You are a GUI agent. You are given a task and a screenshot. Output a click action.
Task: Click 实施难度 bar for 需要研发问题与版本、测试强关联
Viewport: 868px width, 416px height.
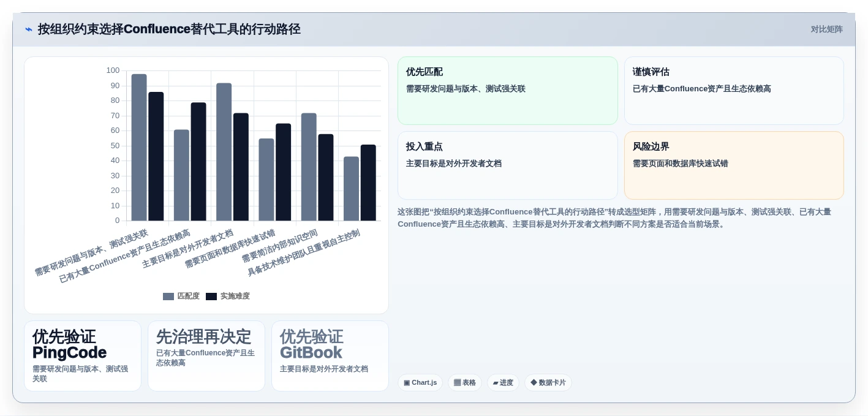pyautogui.click(x=156, y=156)
